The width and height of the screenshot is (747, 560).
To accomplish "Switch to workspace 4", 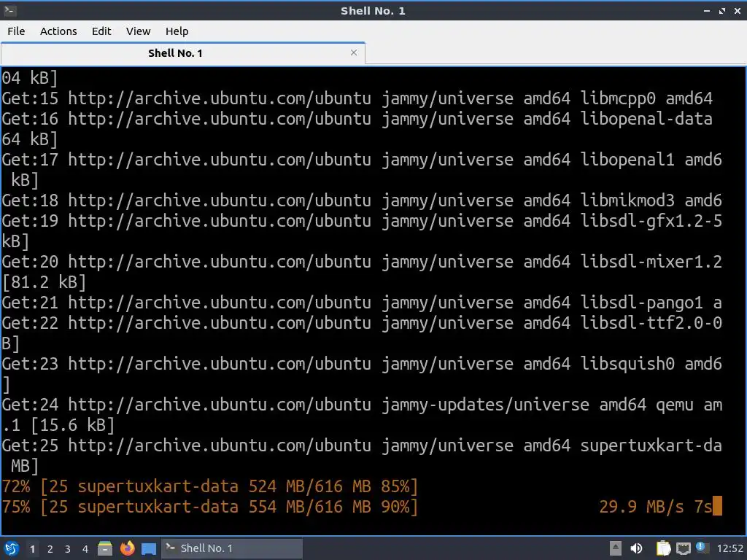I will [x=85, y=549].
